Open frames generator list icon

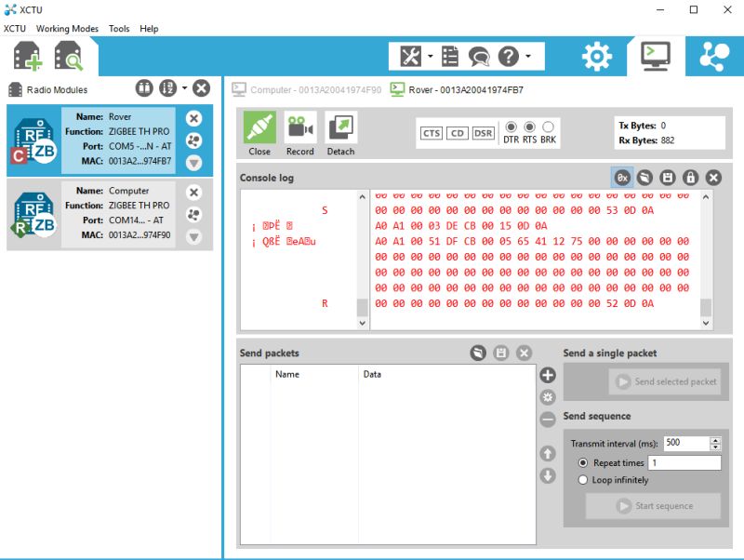pos(449,57)
